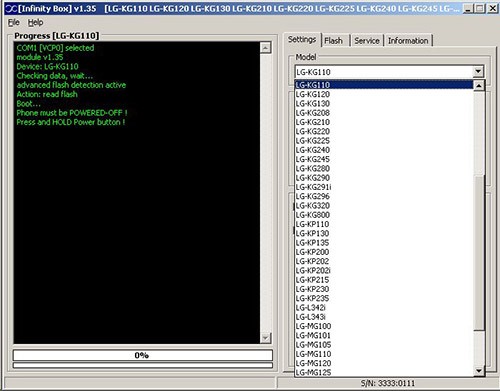
Task: Select LG-L342i in the model list
Action: click(384, 308)
